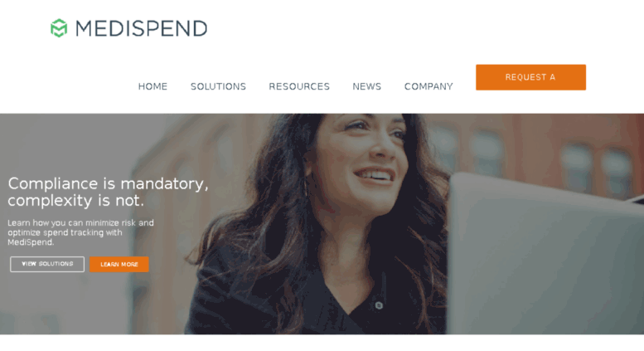Go to the RESOURCES nav item

tap(299, 86)
